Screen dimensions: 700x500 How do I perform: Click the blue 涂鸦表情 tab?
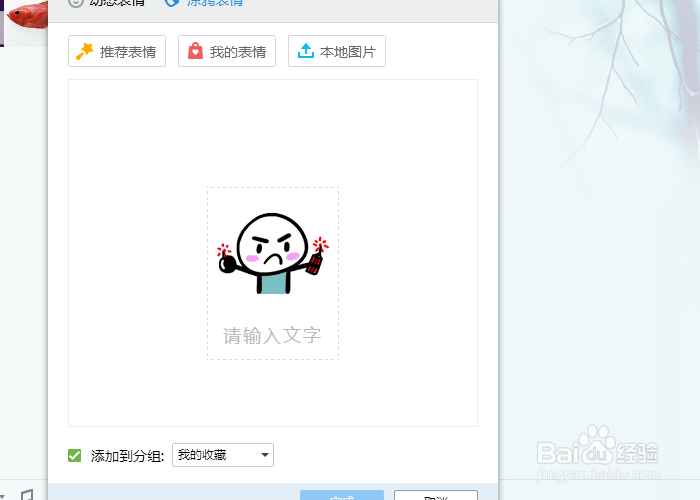point(204,3)
